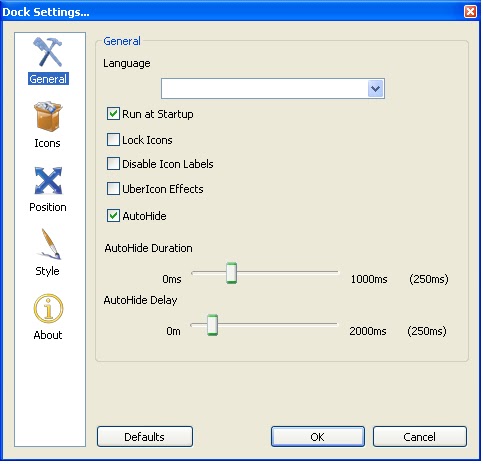Select the About label in the sidebar

(48, 335)
